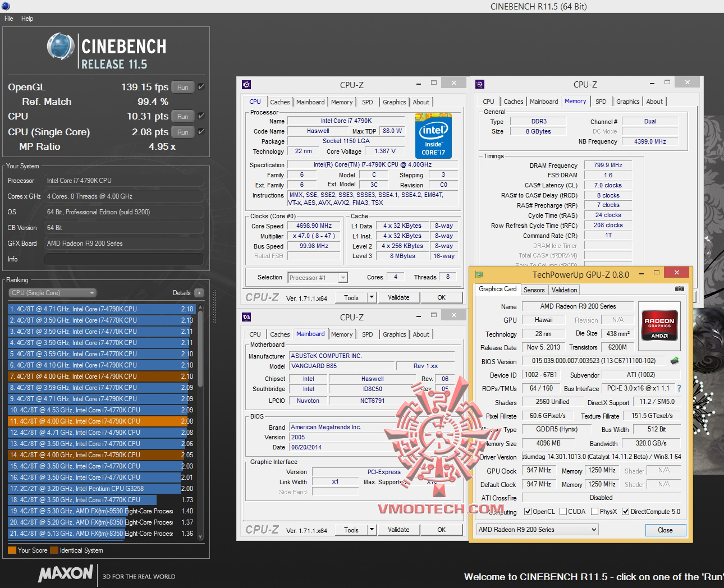Toggle the checkbox beside CPU (Single Core) test
Image resolution: width=724 pixels, height=588 pixels.
201,132
